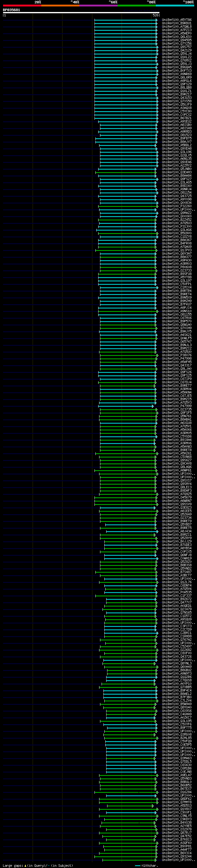Choose entry UniRef100_B8LQB8

tap(176, 88)
